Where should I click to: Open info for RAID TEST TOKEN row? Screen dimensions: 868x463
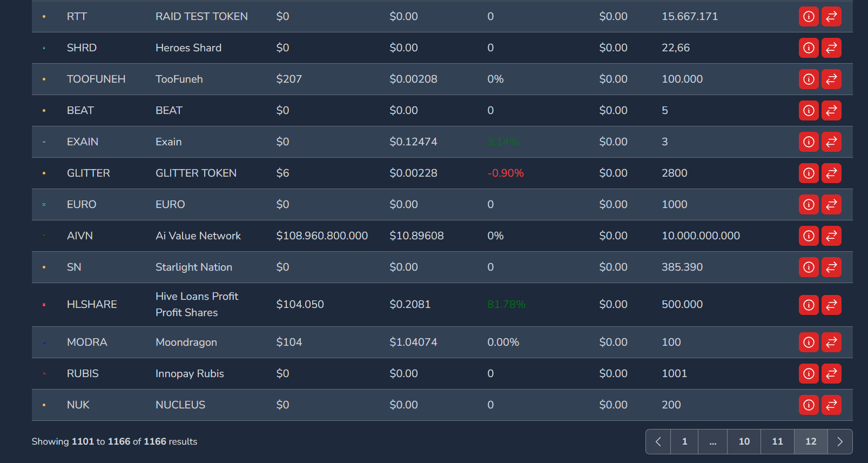(809, 17)
